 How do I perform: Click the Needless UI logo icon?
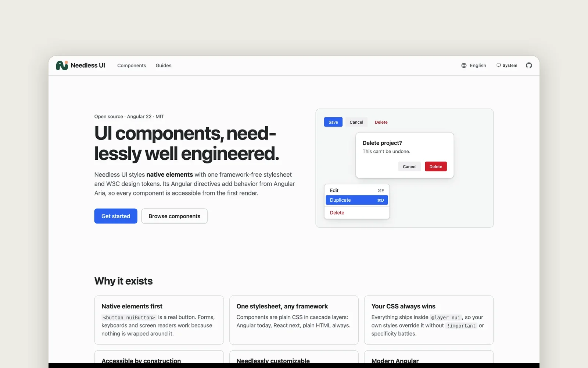[62, 66]
